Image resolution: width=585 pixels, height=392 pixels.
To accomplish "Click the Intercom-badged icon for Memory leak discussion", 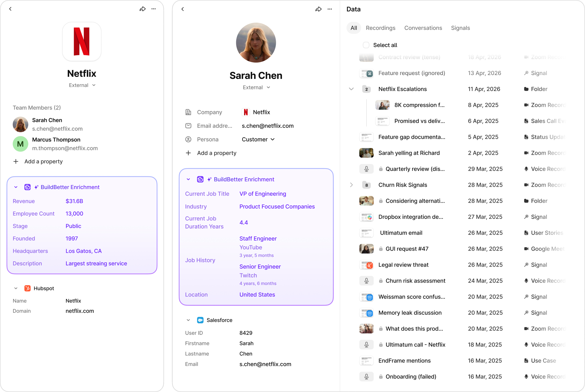I will [x=366, y=313].
